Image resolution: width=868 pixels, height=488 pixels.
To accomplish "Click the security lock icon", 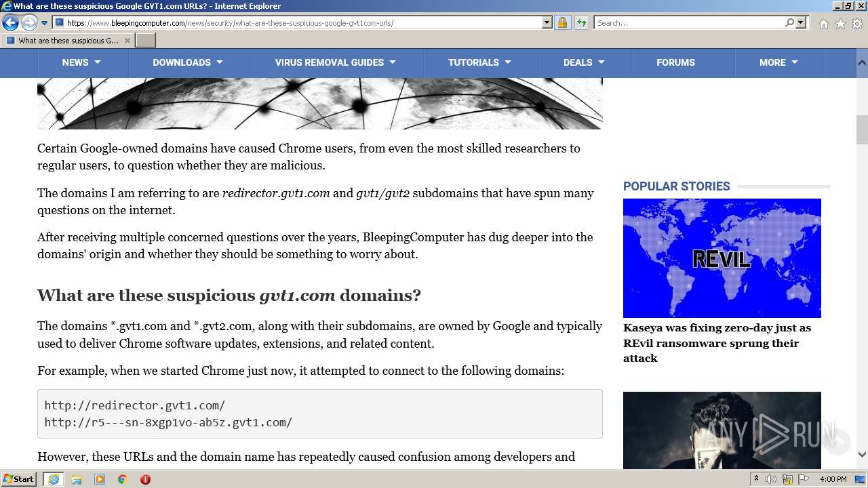I will [562, 23].
